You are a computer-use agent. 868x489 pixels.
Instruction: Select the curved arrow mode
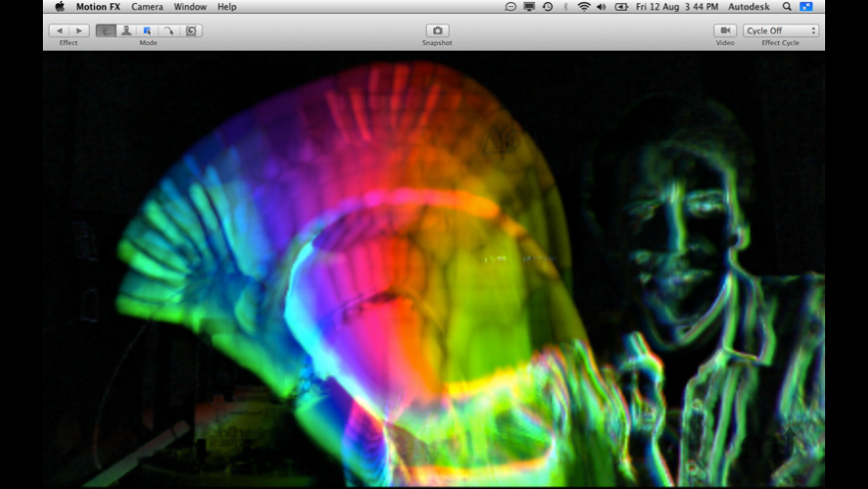click(169, 31)
